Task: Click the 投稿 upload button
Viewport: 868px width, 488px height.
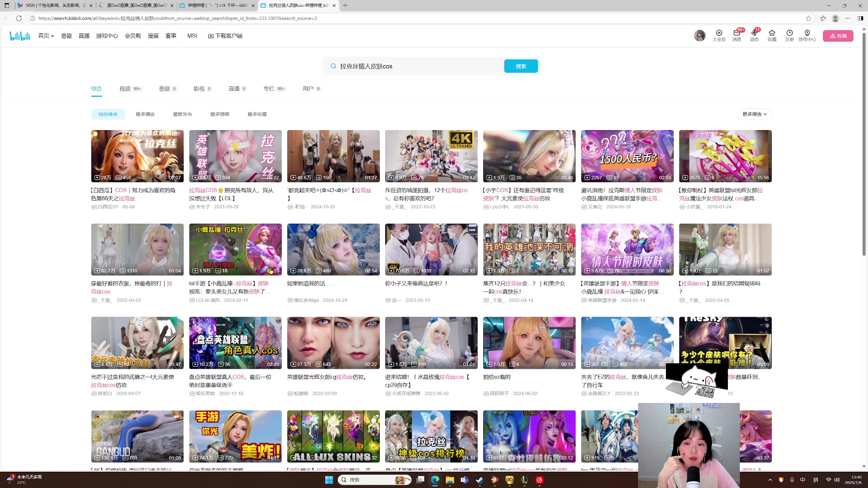Action: point(838,36)
